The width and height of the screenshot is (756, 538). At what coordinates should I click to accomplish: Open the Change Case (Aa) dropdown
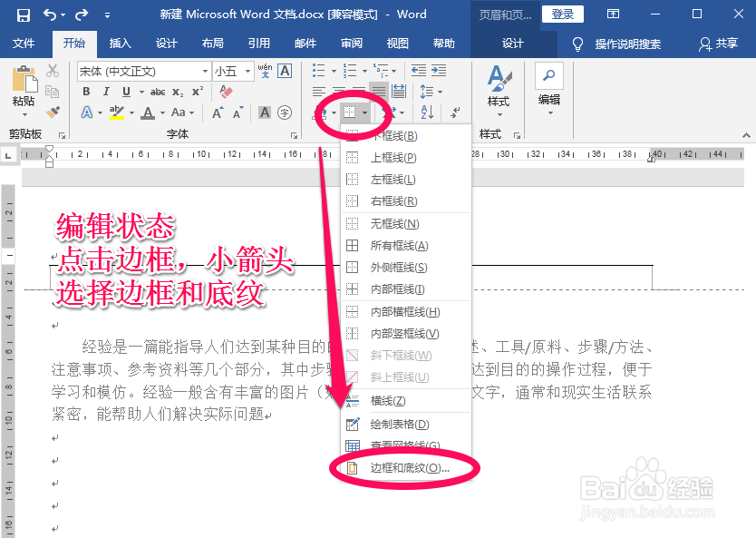pyautogui.click(x=183, y=112)
